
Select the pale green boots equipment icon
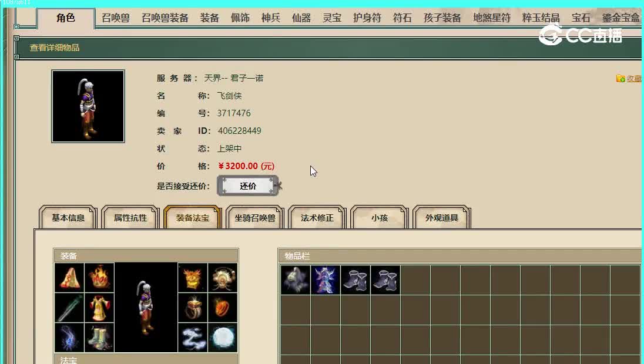point(99,338)
